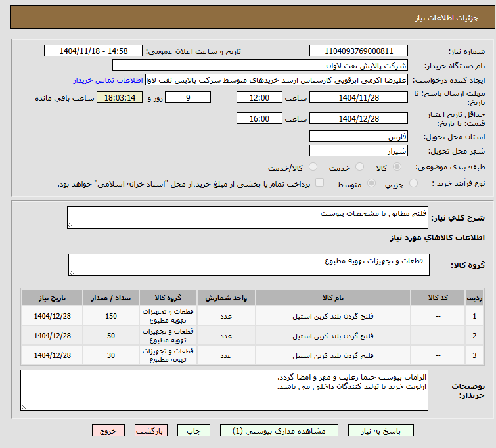This screenshot has height=448, width=496.
Task: Click the resize handle of شرح کلی نیاز box
Action: (70, 225)
